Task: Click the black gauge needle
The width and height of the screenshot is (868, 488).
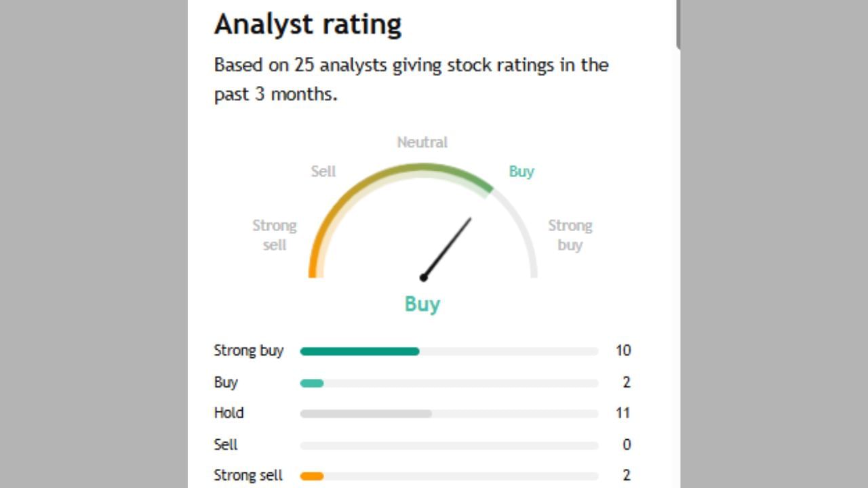Action: coord(448,247)
